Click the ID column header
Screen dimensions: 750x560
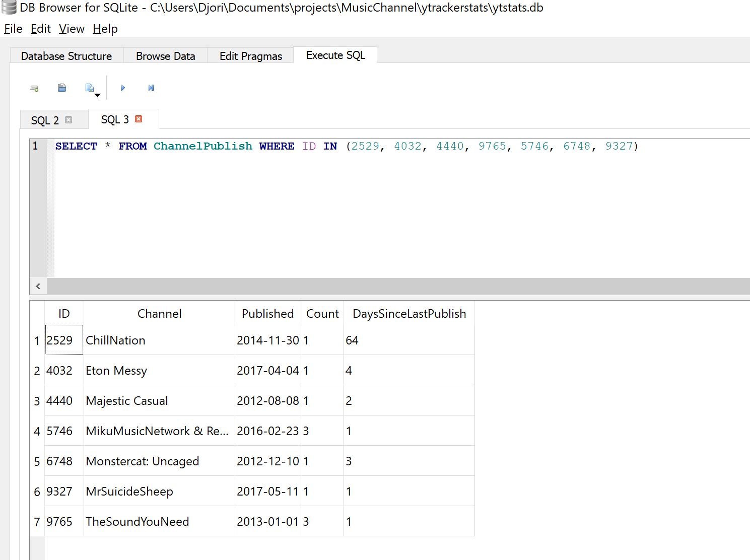[64, 314]
